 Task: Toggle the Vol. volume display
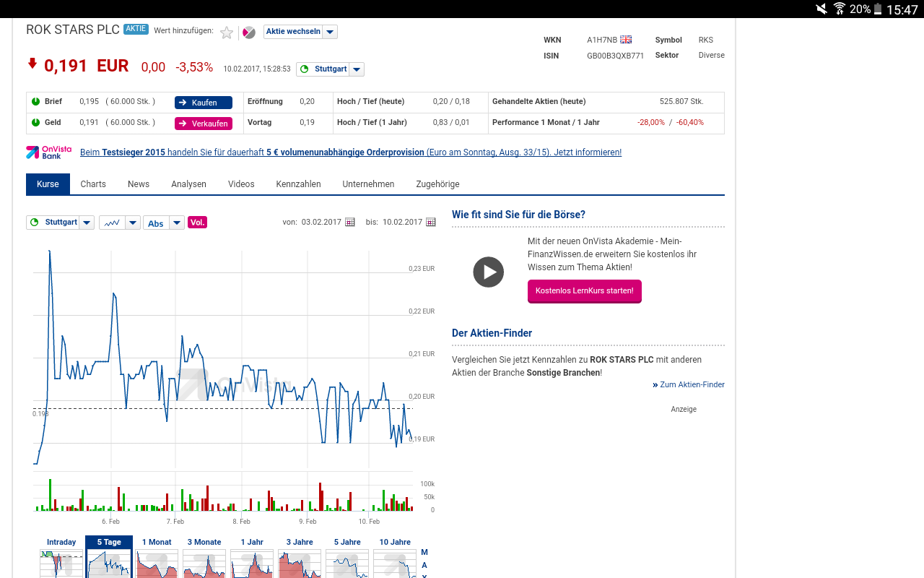197,223
